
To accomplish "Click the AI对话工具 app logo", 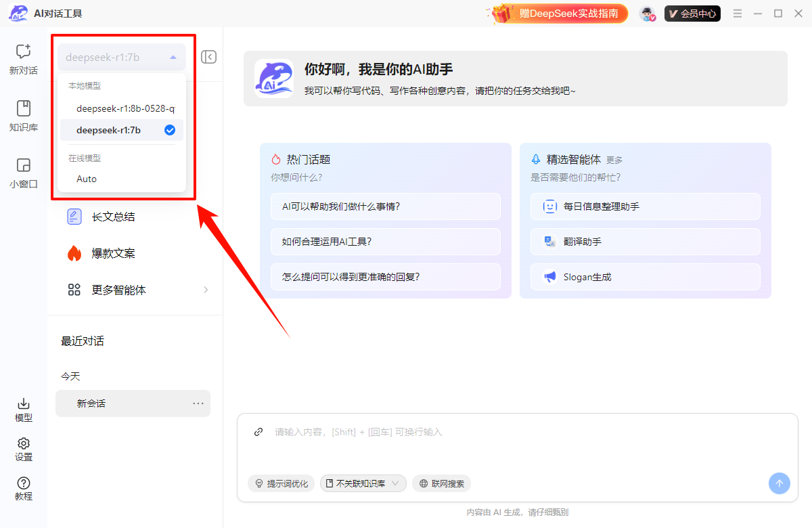I will tap(18, 14).
